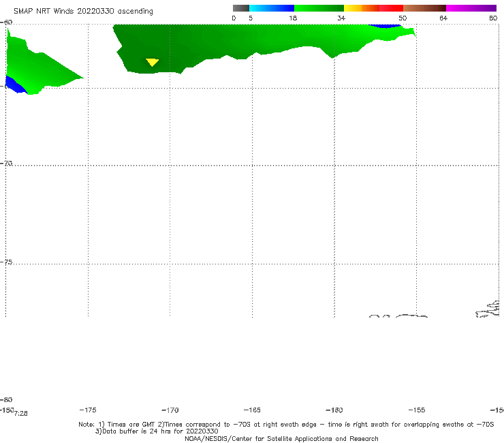
Task: Click the "NOAA/NESDIS/Center for Satellite Applications" credit line
Action: [281, 438]
